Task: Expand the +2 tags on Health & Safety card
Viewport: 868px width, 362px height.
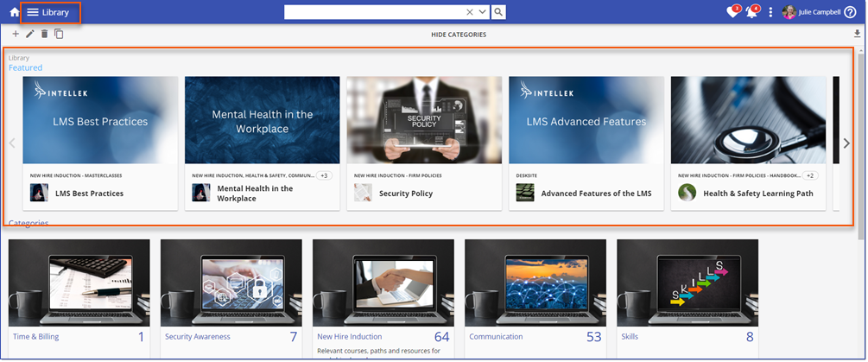Action: click(810, 175)
